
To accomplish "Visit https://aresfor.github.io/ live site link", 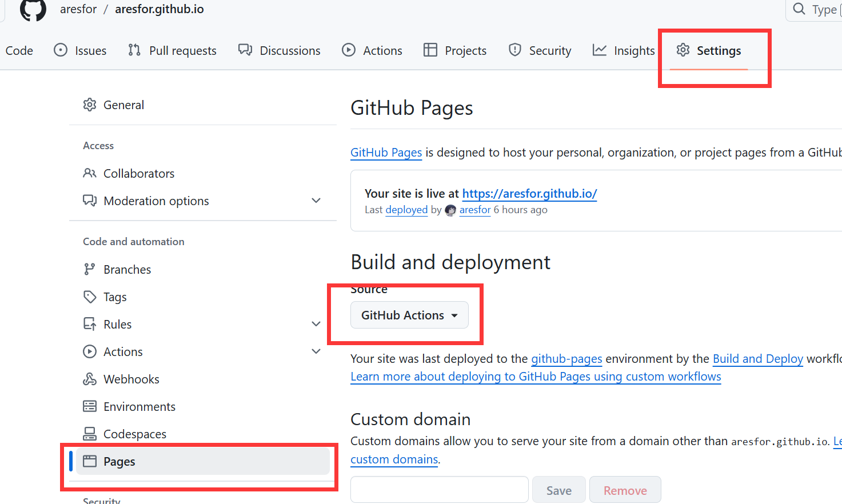I will click(x=529, y=193).
